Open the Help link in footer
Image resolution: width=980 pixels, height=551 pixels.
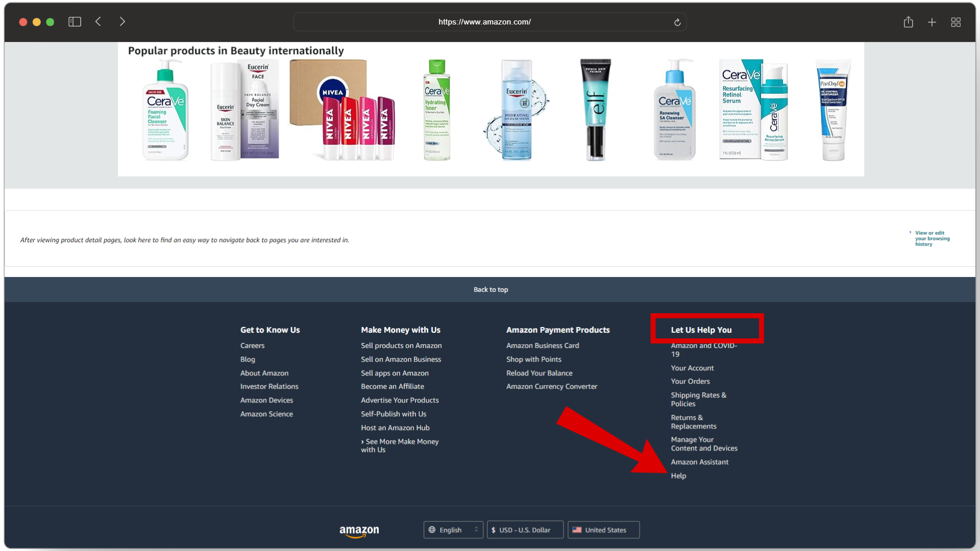678,475
